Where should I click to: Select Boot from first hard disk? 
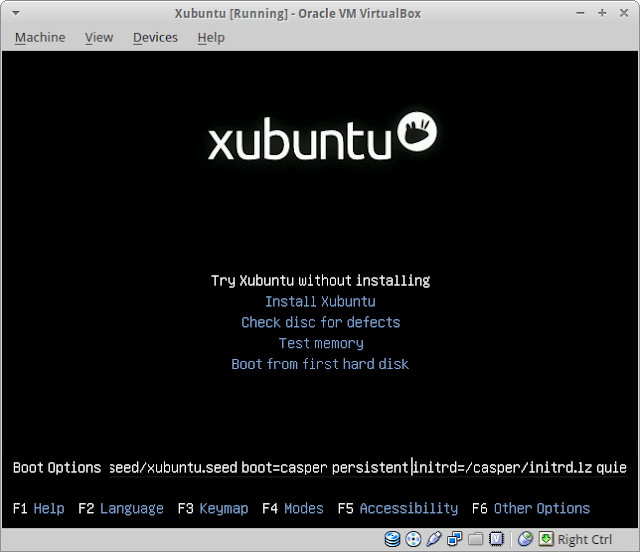point(320,364)
